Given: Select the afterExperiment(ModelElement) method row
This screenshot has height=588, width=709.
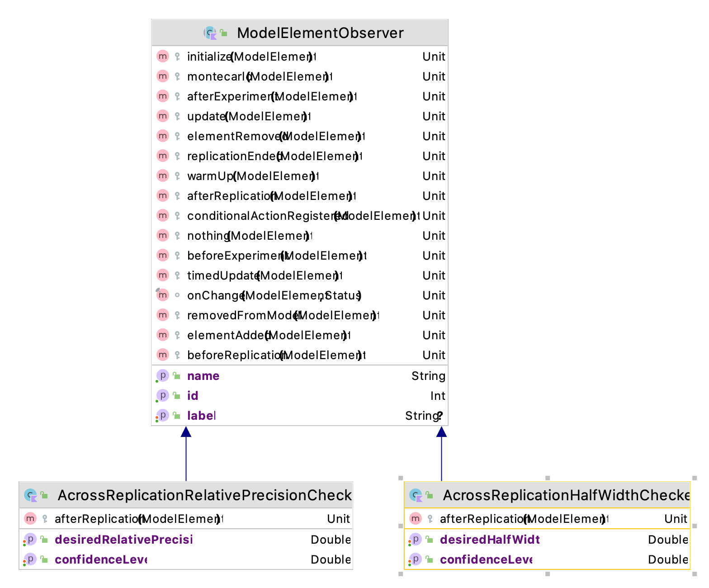Looking at the screenshot, I should point(300,96).
